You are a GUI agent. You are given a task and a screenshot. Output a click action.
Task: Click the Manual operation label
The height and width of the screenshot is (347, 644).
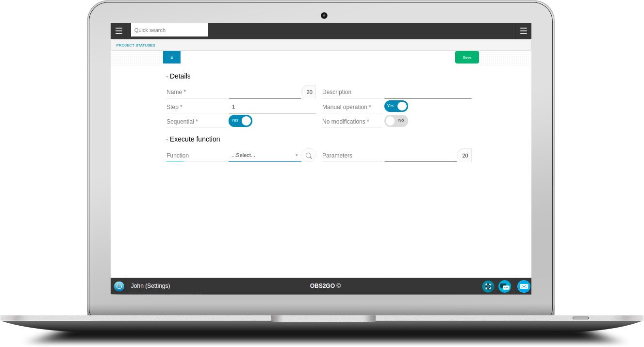point(347,107)
